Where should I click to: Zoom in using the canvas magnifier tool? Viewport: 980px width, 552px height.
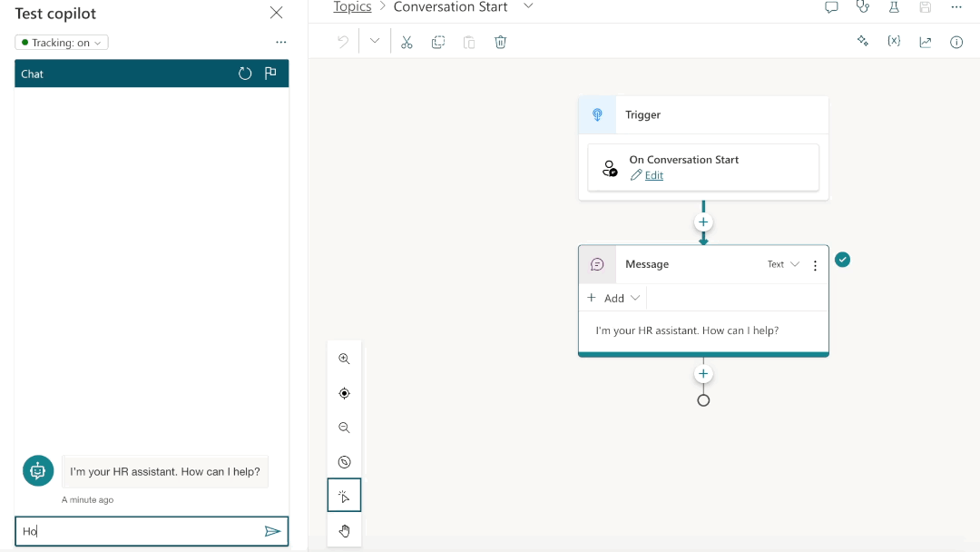(x=344, y=358)
